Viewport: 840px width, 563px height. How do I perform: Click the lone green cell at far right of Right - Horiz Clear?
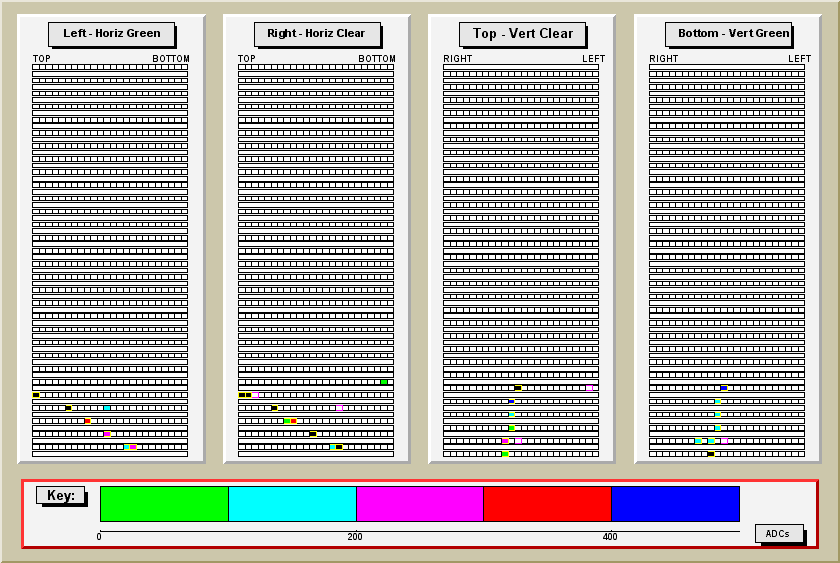tap(384, 382)
